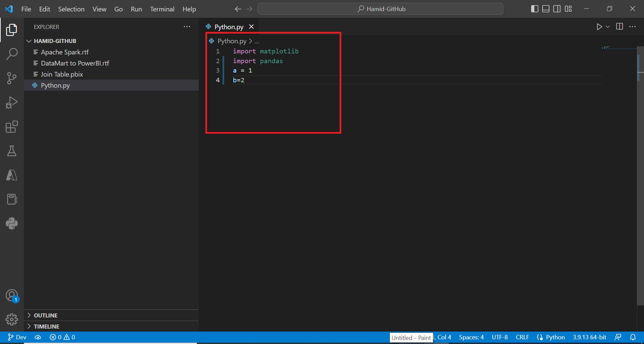The height and width of the screenshot is (344, 644).
Task: Change line endings via CRLF
Action: (522, 337)
